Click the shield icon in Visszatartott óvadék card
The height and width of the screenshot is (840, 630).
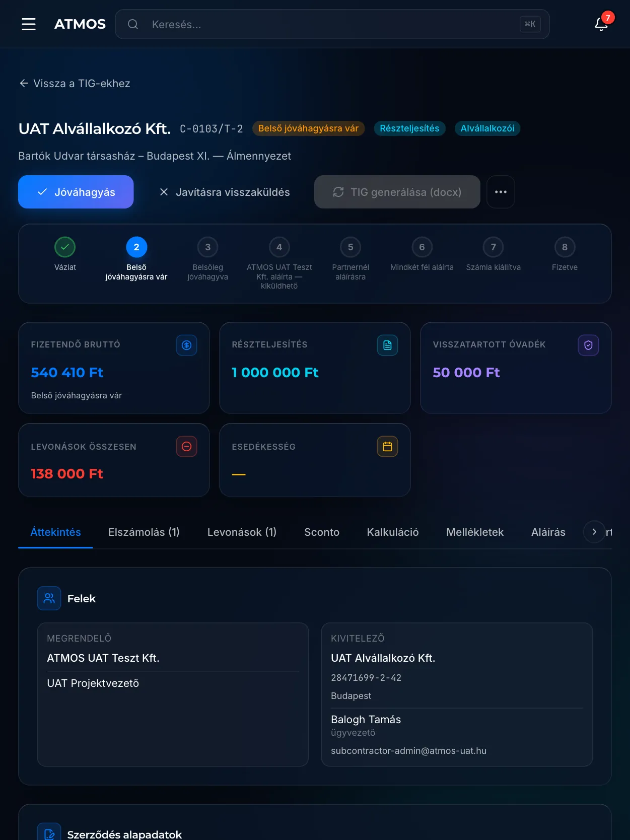coord(588,345)
